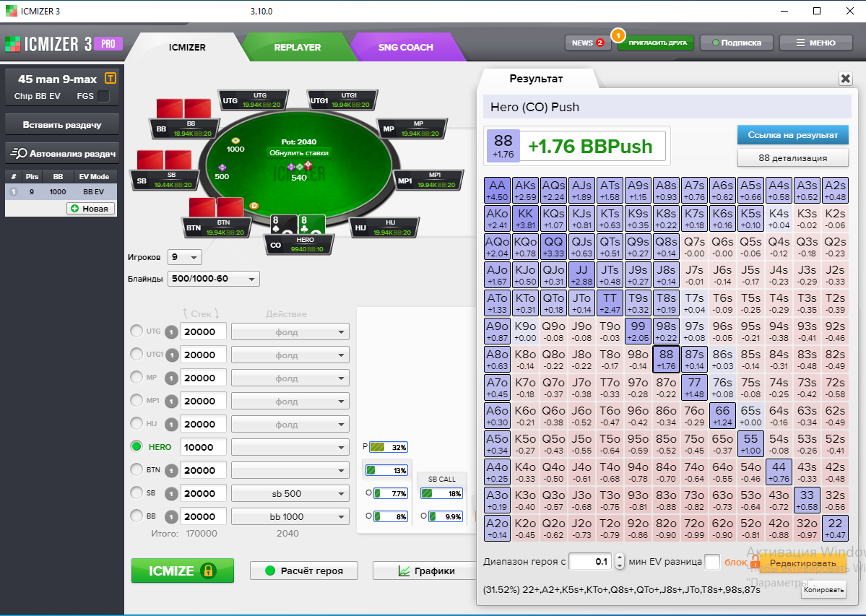Click the HERO stack input showing 10000
The width and height of the screenshot is (866, 616).
pos(203,447)
